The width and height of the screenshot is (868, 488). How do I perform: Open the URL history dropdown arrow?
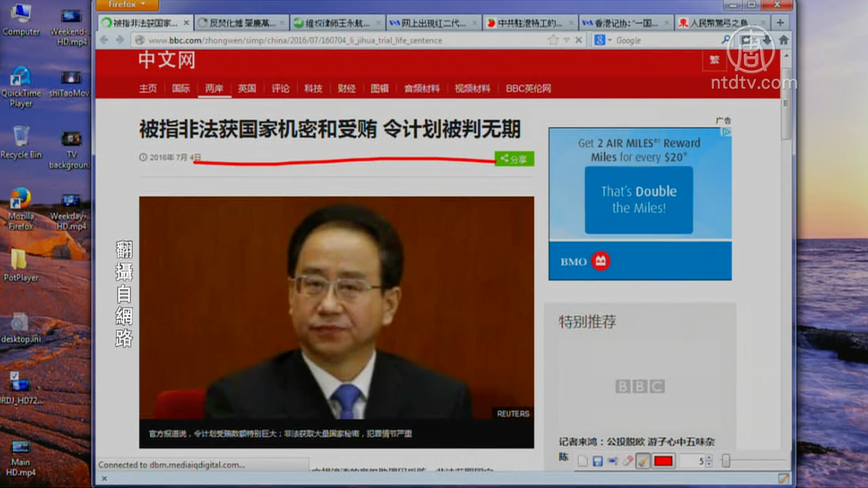[566, 40]
